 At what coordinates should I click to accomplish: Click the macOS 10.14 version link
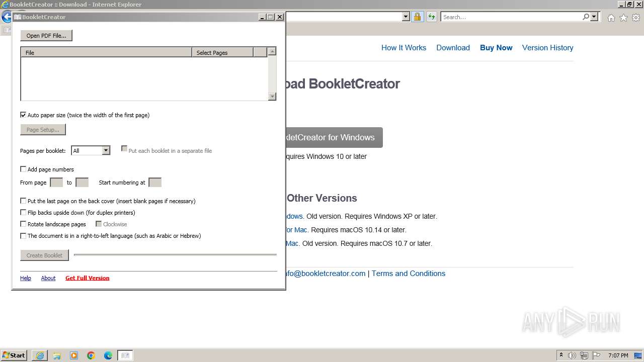pyautogui.click(x=296, y=230)
